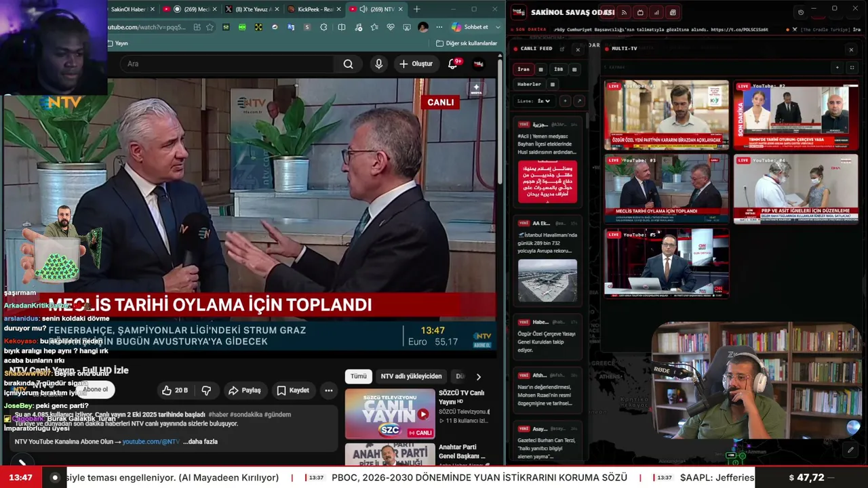868x488 pixels.
Task: Select the YouTube #1 live stream tile
Action: pos(667,115)
